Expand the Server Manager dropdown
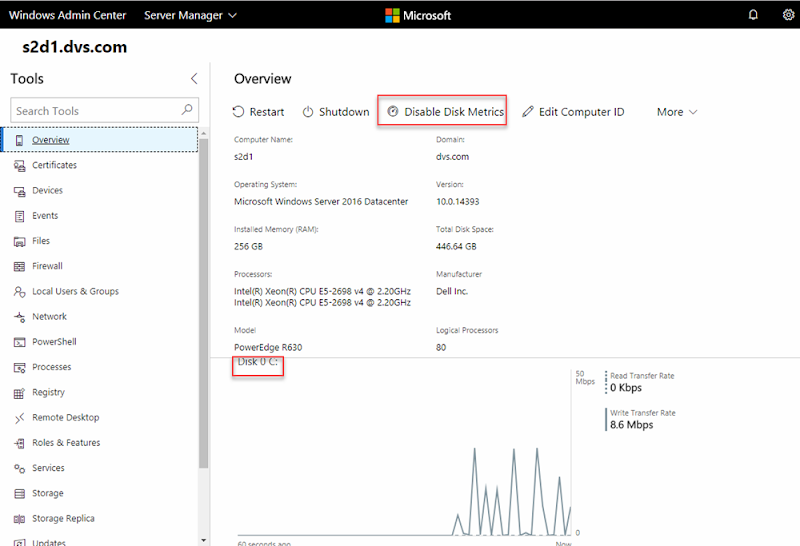The image size is (800, 546). pyautogui.click(x=190, y=15)
